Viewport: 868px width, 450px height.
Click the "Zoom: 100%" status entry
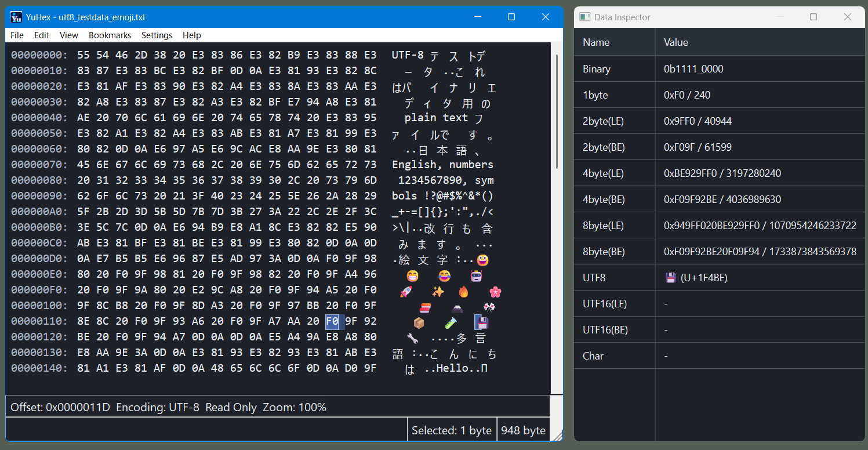point(295,407)
